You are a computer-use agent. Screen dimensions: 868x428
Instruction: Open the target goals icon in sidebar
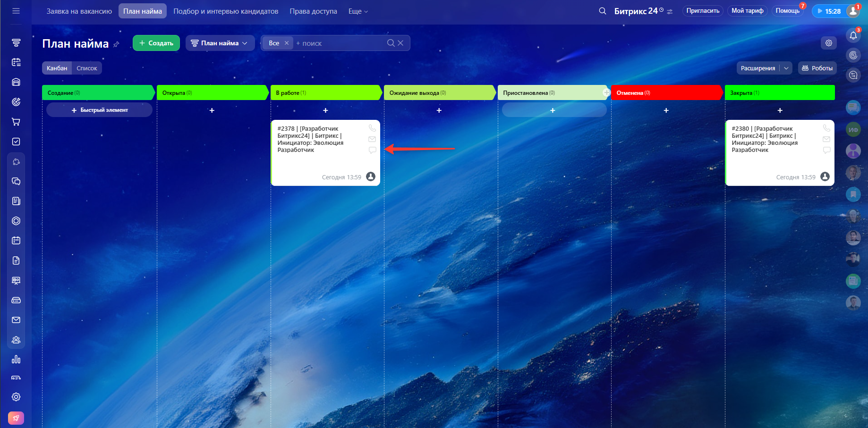point(16,102)
